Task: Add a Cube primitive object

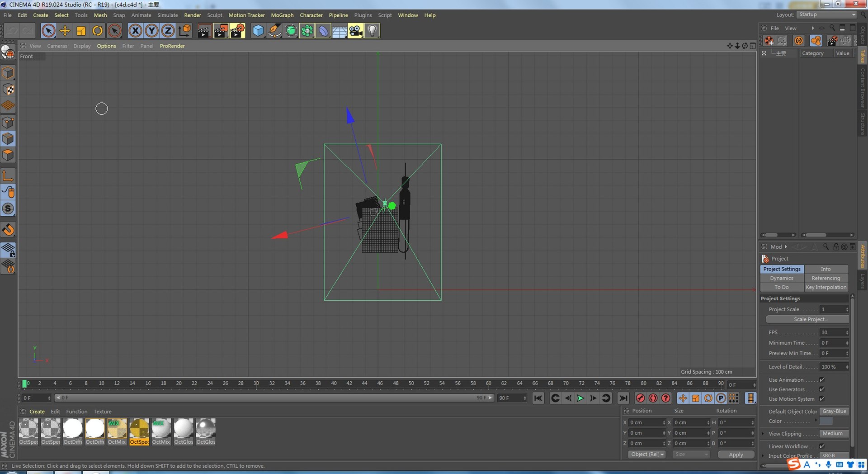Action: tap(258, 31)
